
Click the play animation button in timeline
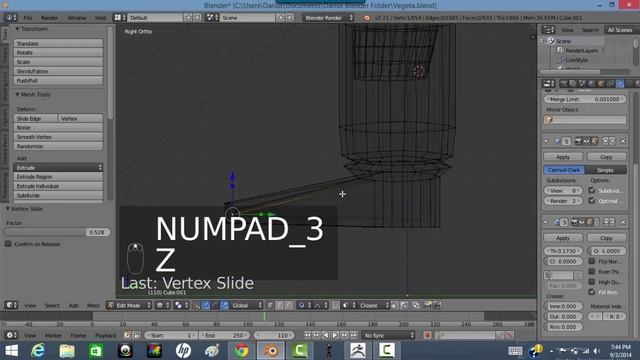[335, 335]
